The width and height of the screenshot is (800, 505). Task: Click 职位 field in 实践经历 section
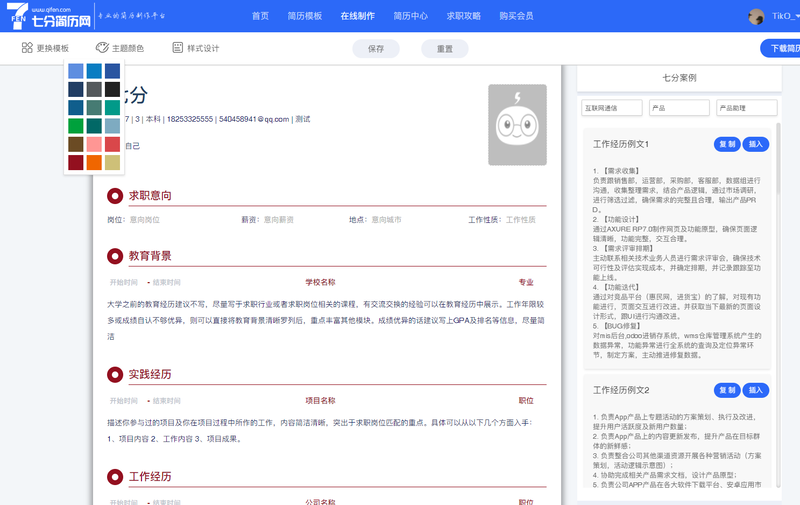pos(526,401)
